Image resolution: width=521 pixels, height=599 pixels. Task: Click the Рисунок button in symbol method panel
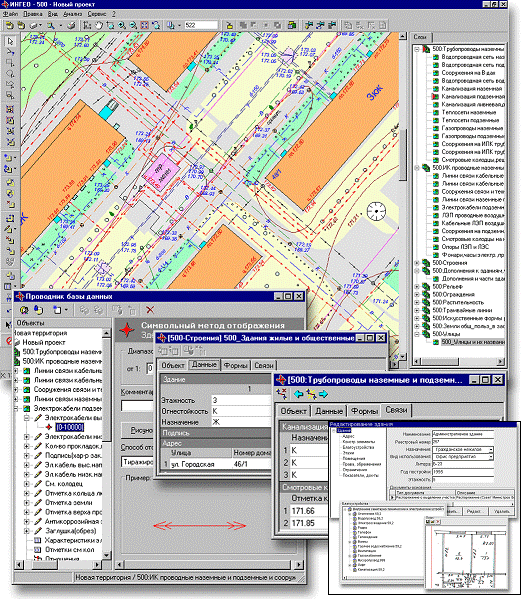tap(137, 430)
